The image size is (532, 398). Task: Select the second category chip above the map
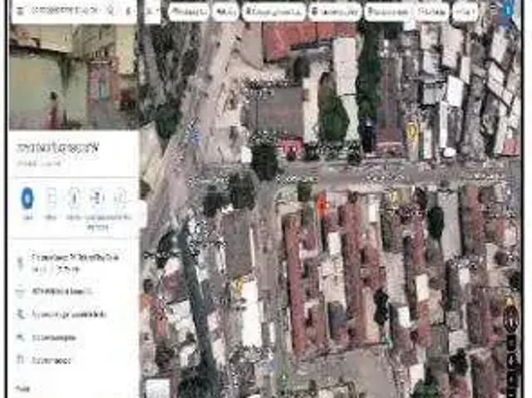click(x=224, y=12)
